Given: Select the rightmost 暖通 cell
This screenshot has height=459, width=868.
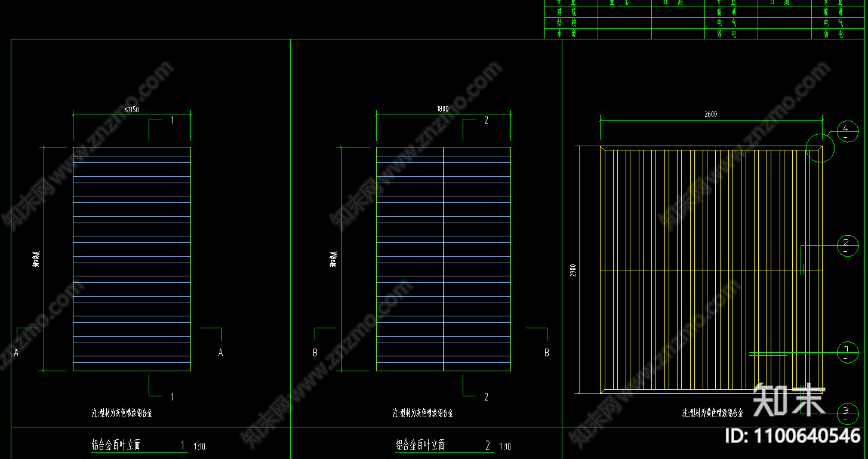Looking at the screenshot, I should (839, 12).
